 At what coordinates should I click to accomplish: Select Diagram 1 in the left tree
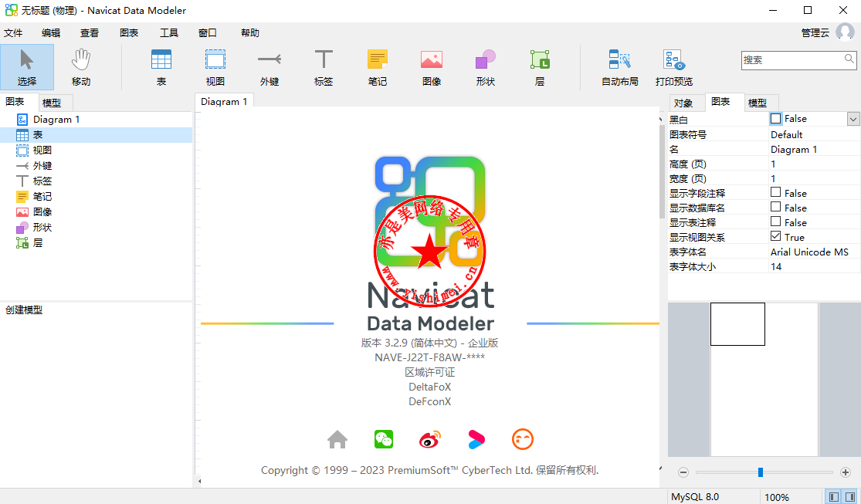coord(56,119)
